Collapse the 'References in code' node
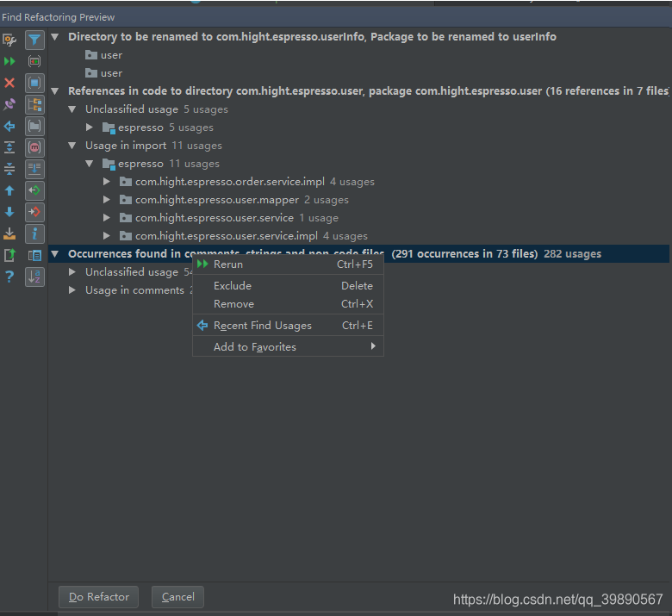Viewport: 672px width, 616px height. [55, 90]
